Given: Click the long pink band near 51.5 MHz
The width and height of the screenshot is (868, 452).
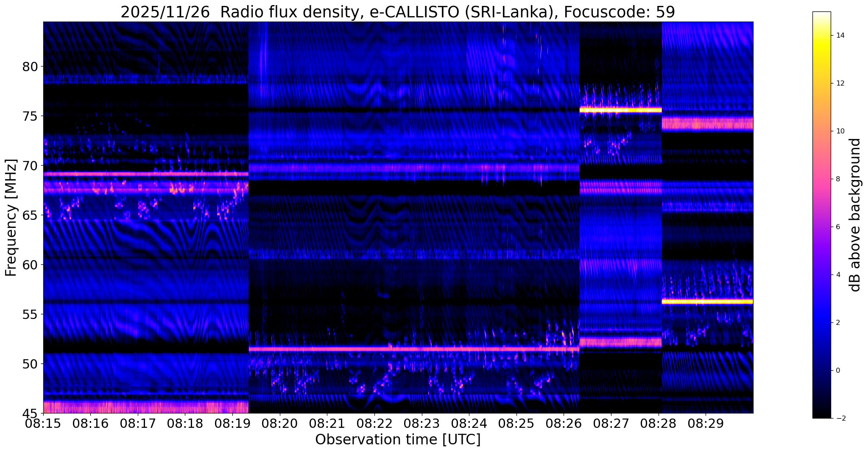Looking at the screenshot, I should 414,349.
